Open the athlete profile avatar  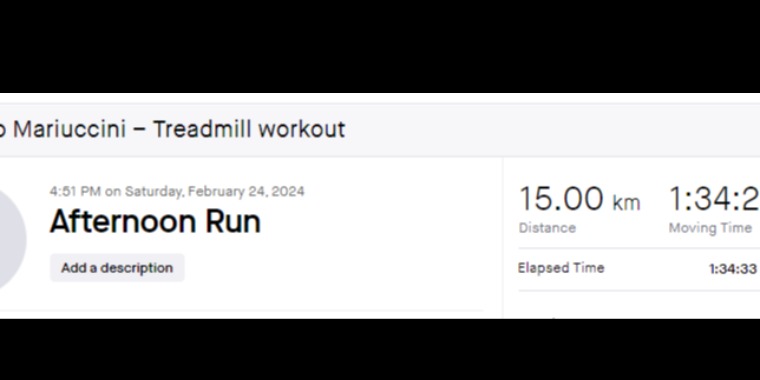point(13,239)
